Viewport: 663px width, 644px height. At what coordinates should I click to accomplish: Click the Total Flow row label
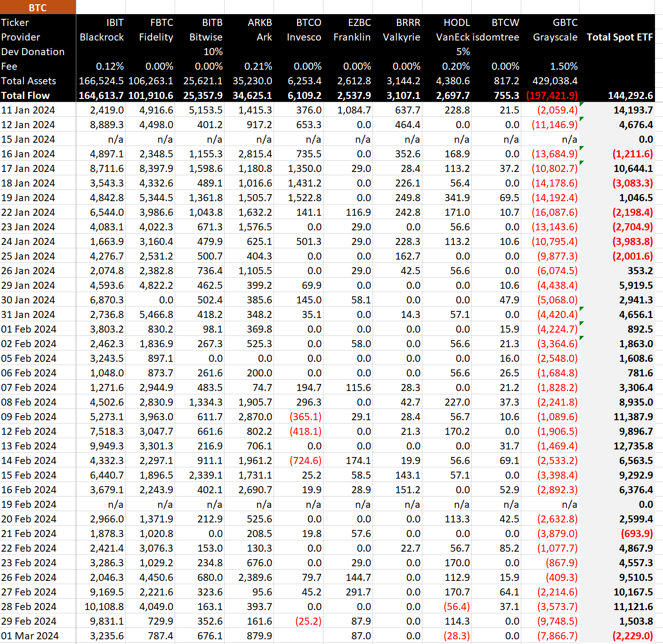pos(25,96)
